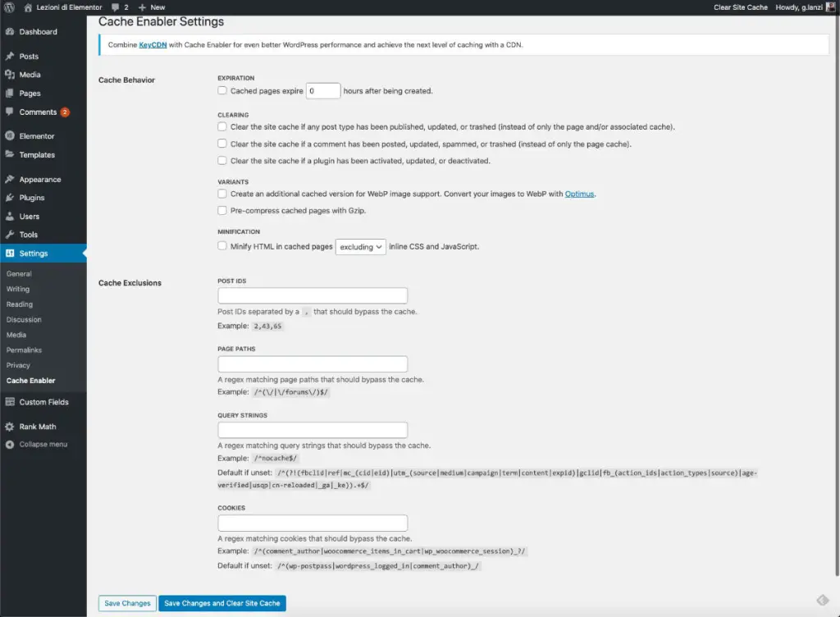
Task: Open the Media settings submenu
Action: (x=16, y=335)
